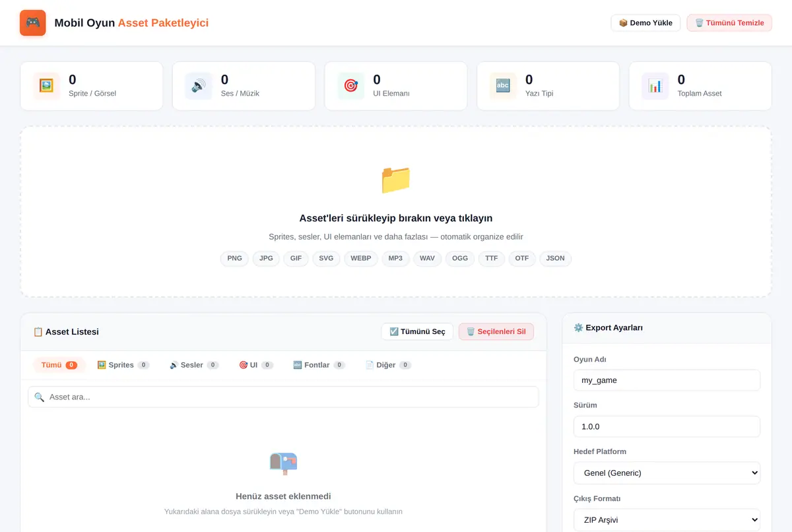Viewport: 792px width, 532px height.
Task: Click the Henüz asset eklenmedi message
Action: coord(283,496)
